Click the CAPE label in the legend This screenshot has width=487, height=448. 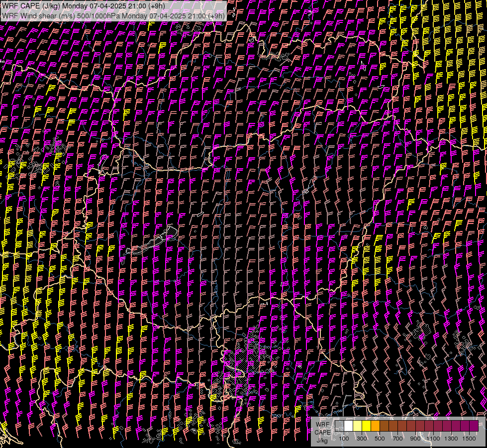pyautogui.click(x=322, y=433)
